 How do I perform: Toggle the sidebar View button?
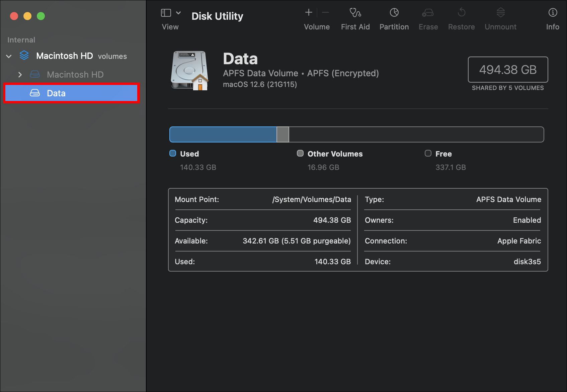166,13
